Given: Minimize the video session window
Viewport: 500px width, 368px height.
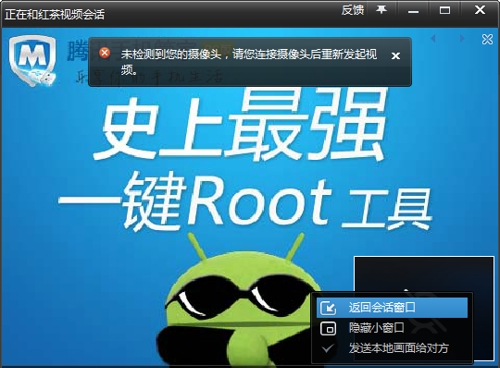Looking at the screenshot, I should click(413, 11).
